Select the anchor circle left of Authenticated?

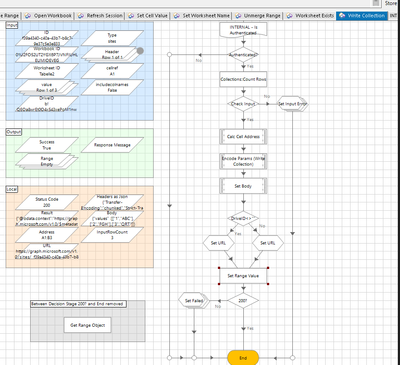click(169, 55)
